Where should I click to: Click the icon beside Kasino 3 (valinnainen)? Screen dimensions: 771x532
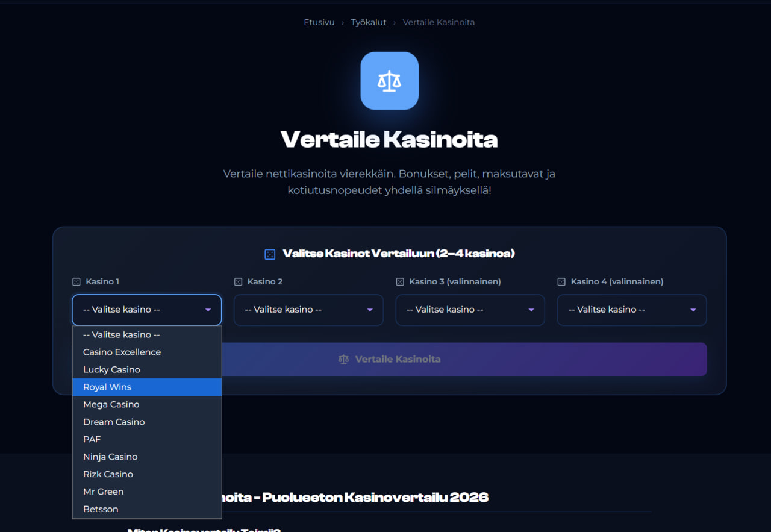(x=399, y=281)
